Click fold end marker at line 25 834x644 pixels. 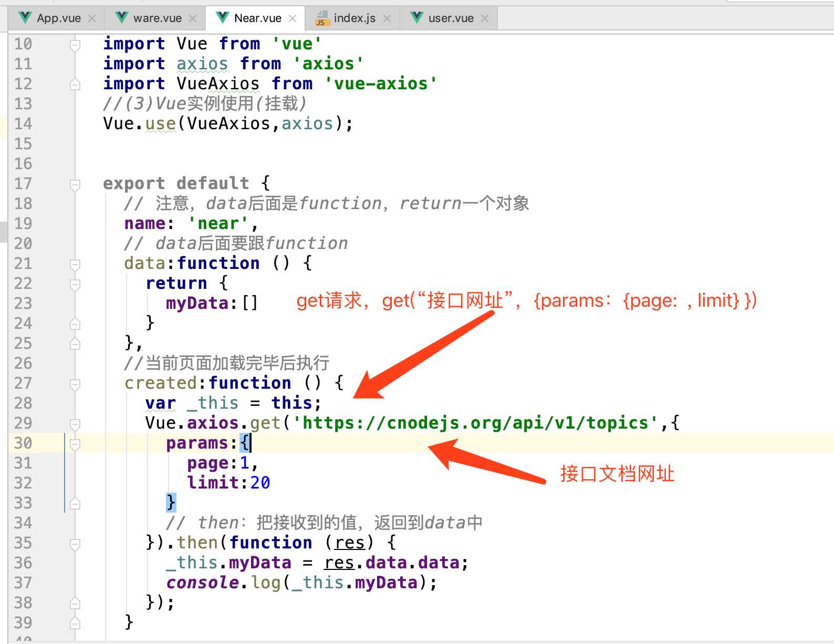tap(75, 344)
